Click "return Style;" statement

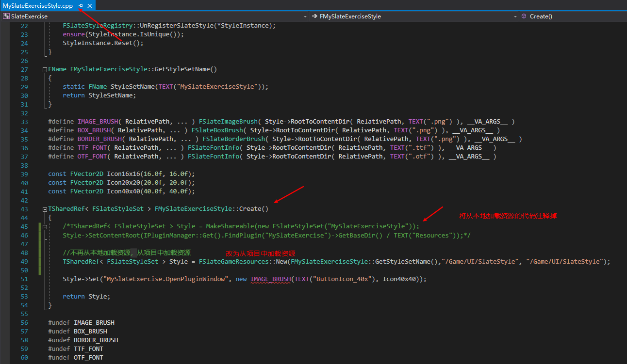pos(86,296)
